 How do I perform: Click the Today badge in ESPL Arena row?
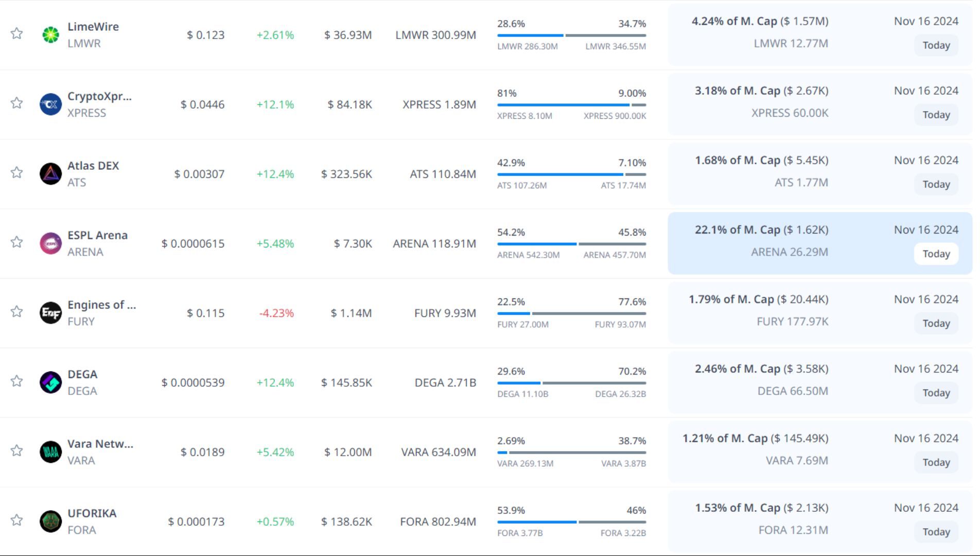pos(936,254)
